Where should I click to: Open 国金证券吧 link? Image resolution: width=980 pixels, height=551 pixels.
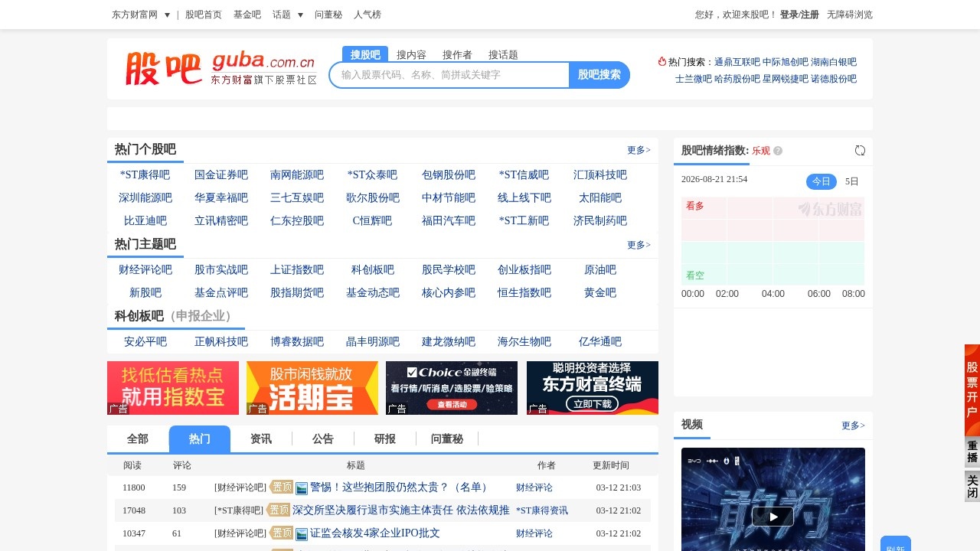tap(221, 175)
